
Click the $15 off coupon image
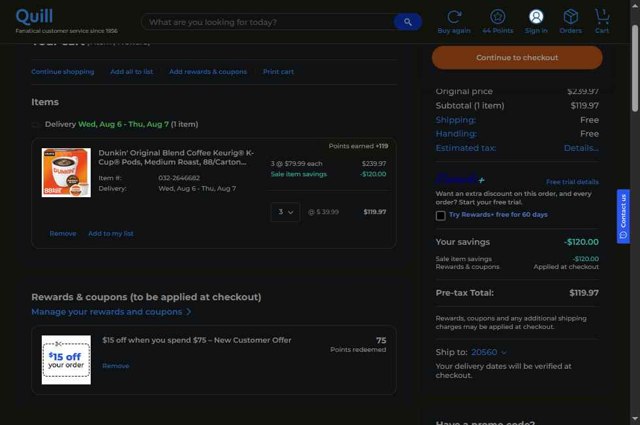(x=66, y=360)
